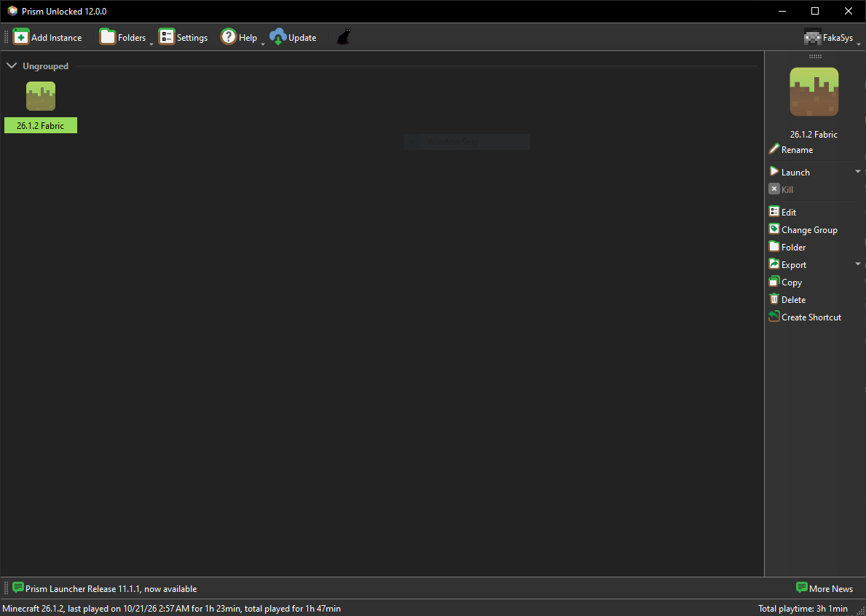Click the Copy icon in sidebar
The image size is (866, 616).
(774, 282)
